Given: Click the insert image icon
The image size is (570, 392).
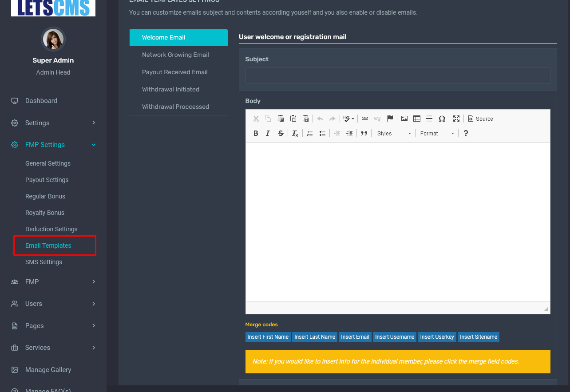Looking at the screenshot, I should coord(404,119).
